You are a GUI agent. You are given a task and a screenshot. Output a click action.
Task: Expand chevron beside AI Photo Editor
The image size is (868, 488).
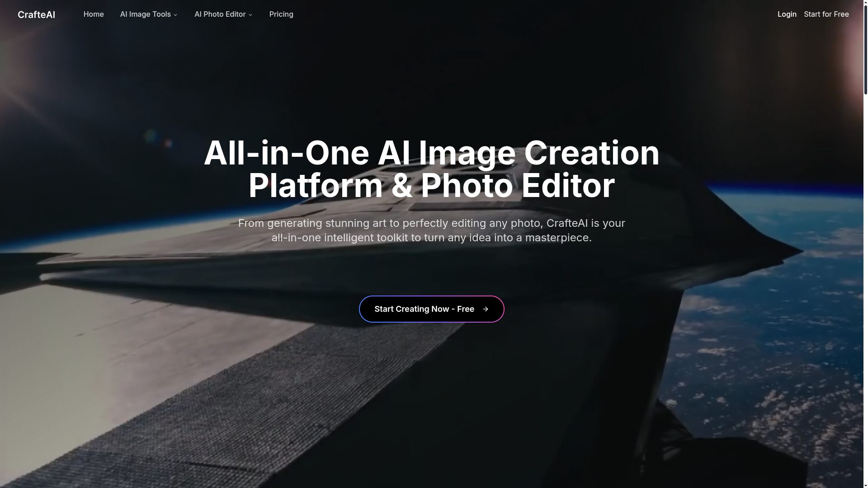click(x=250, y=15)
